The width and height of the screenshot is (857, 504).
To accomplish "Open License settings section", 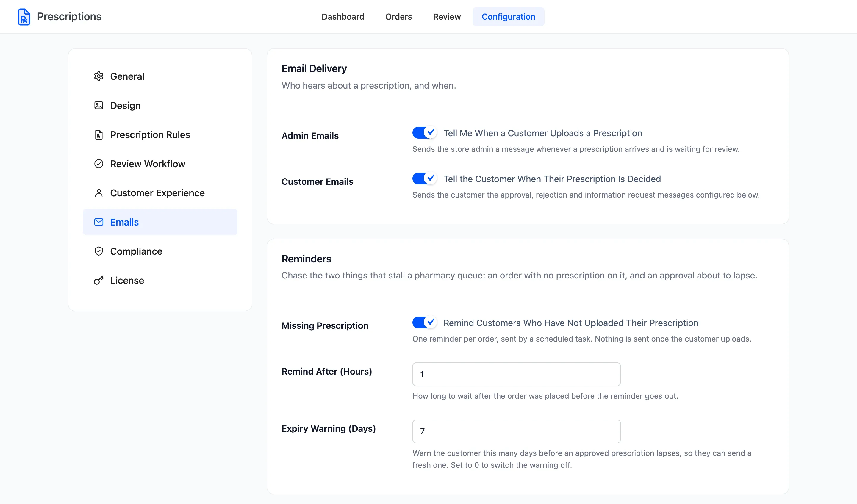I will click(x=160, y=280).
